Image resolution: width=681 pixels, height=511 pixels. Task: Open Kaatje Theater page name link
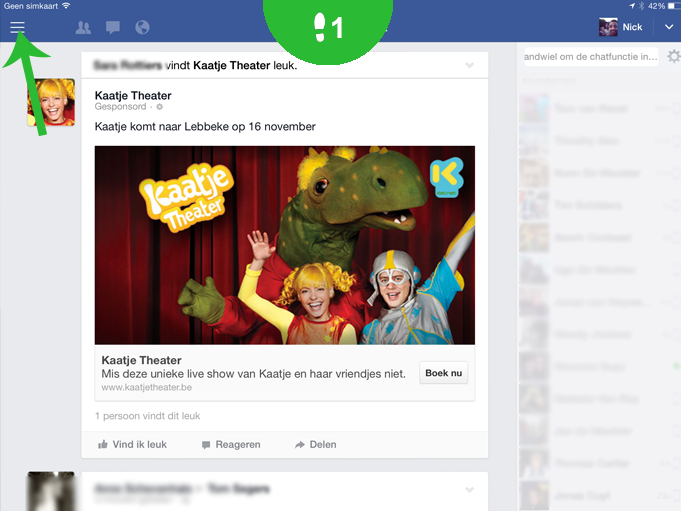tap(133, 96)
